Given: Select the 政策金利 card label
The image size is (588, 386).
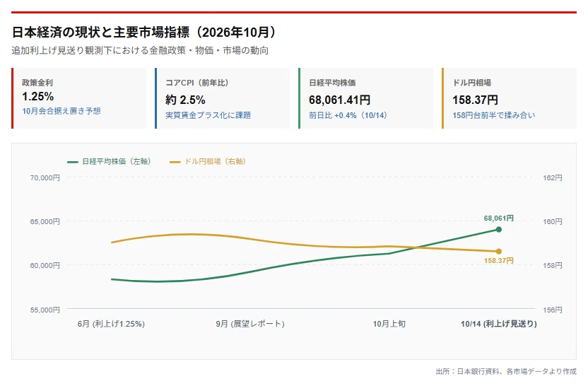Looking at the screenshot, I should (x=37, y=83).
